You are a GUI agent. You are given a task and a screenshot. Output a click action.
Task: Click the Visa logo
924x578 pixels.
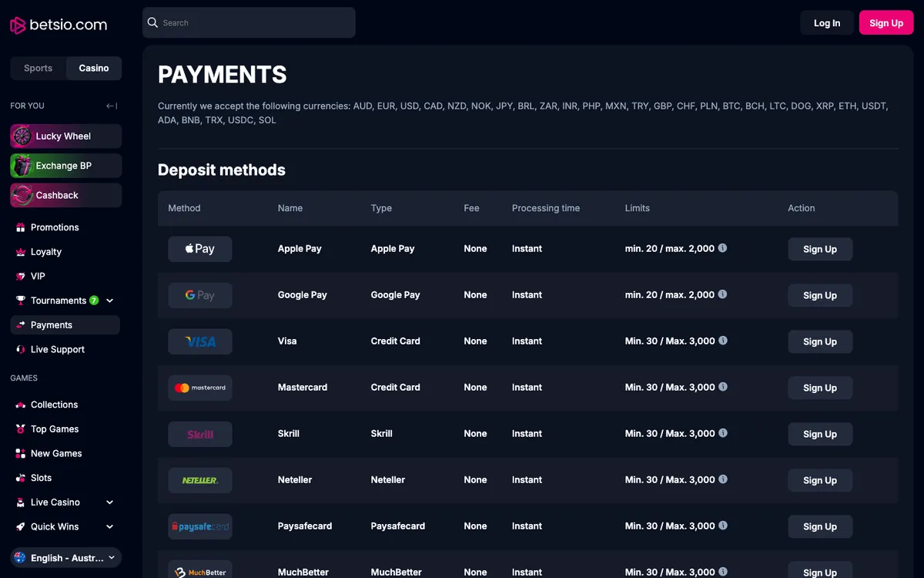(200, 341)
